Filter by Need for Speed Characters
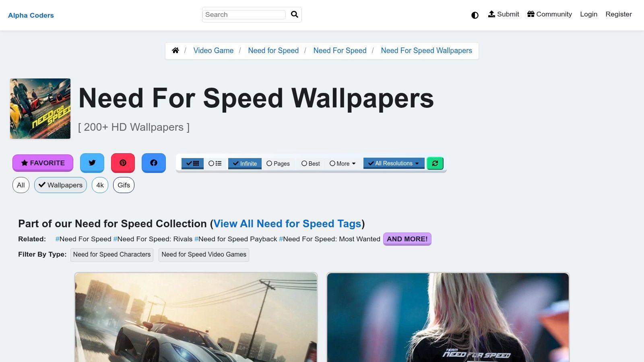 112,255
